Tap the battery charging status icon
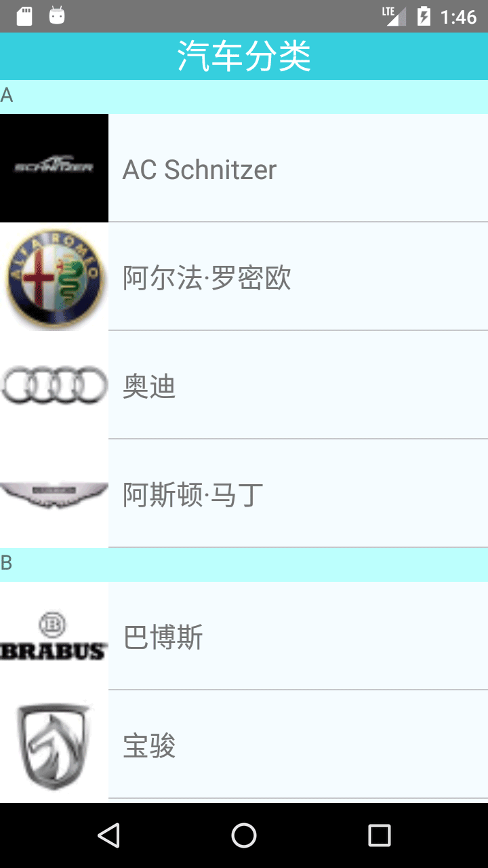 (424, 16)
